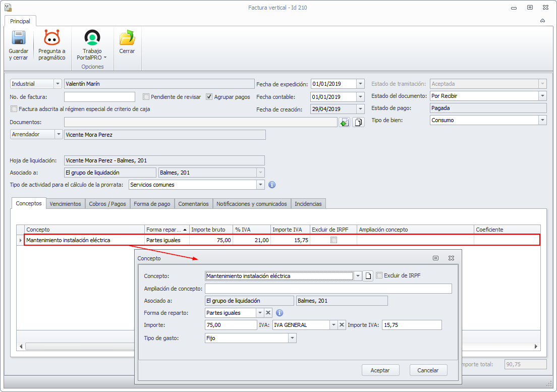The image size is (557, 392).
Task: Click the blue info icon beside Servicios comunes
Action: (x=272, y=185)
